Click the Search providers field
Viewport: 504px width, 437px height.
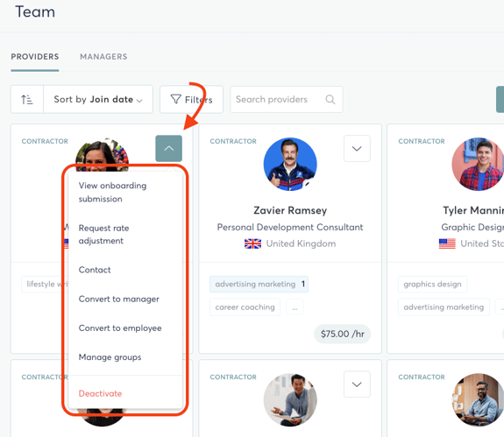(287, 100)
